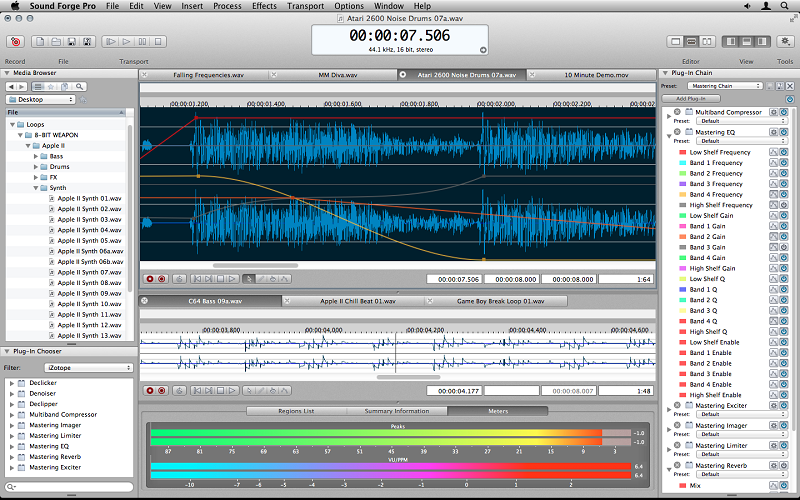Click record button in upper editor transport
The width and height of the screenshot is (800, 500).
click(x=150, y=279)
